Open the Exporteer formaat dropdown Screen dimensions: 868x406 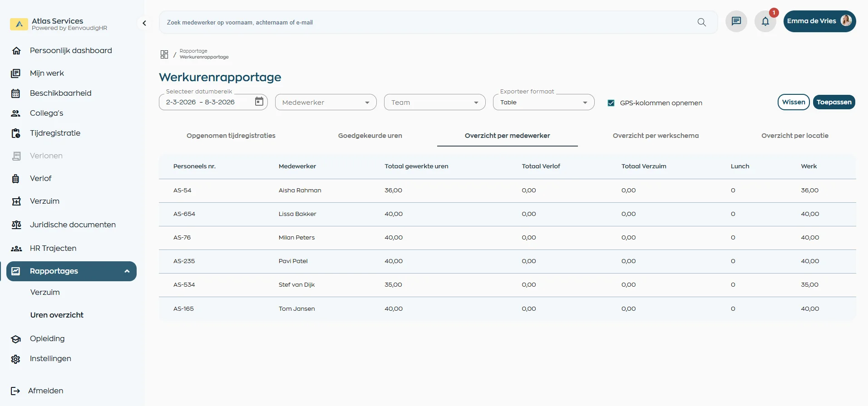543,102
